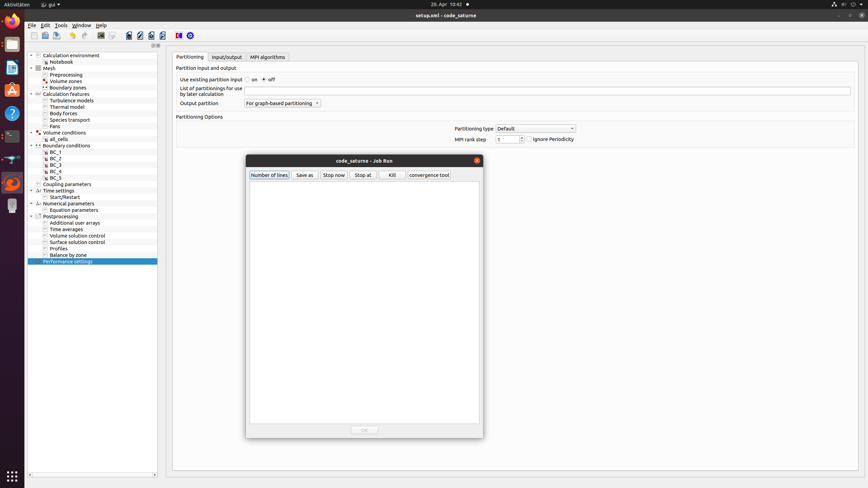Turn on Use existing partition input
The height and width of the screenshot is (488, 868).
click(248, 80)
